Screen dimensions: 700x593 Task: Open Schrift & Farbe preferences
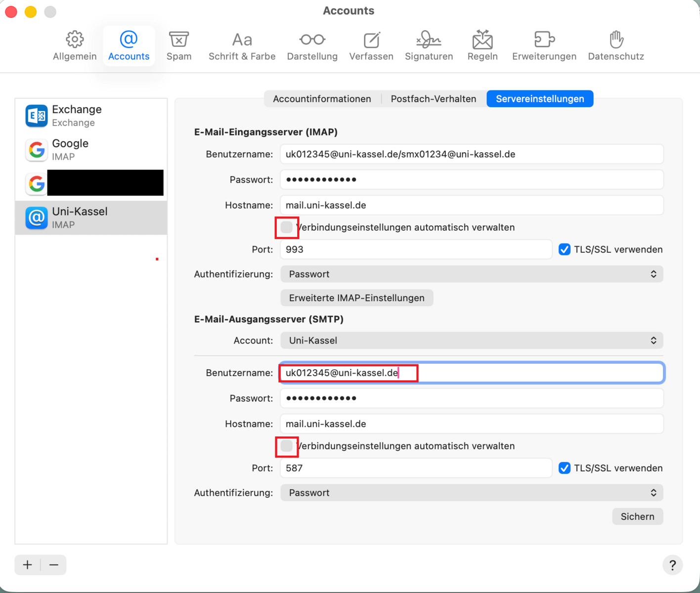[x=242, y=45]
